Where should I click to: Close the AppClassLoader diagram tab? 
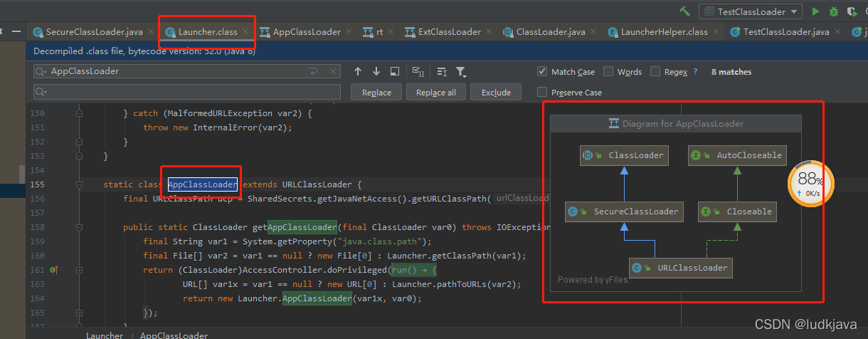[348, 32]
